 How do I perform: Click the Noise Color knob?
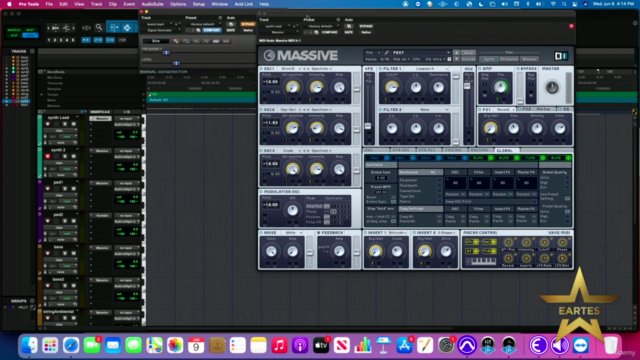(271, 251)
